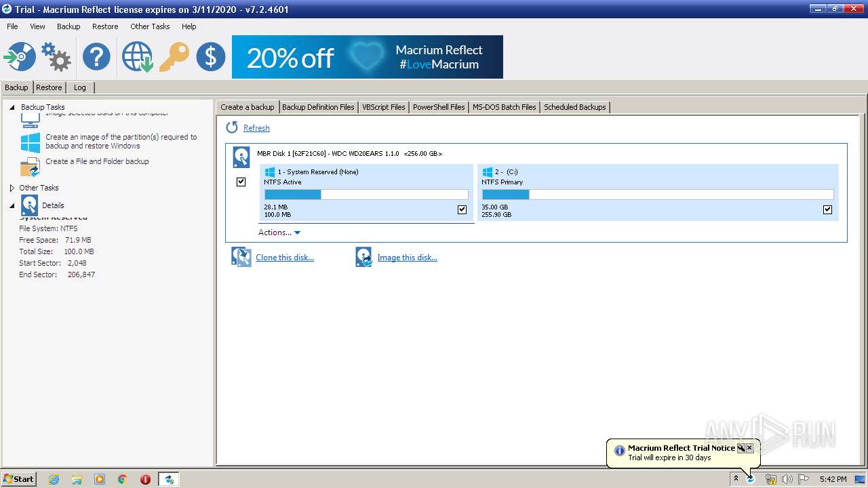The image size is (868, 488).
Task: Open Internet Explorer from the taskbar
Action: coord(54,479)
